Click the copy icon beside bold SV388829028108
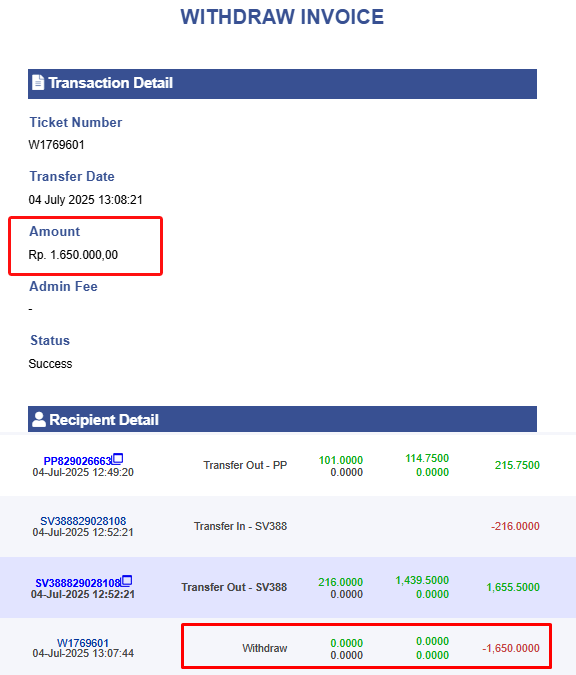Image resolution: width=576 pixels, height=675 pixels. 126,581
